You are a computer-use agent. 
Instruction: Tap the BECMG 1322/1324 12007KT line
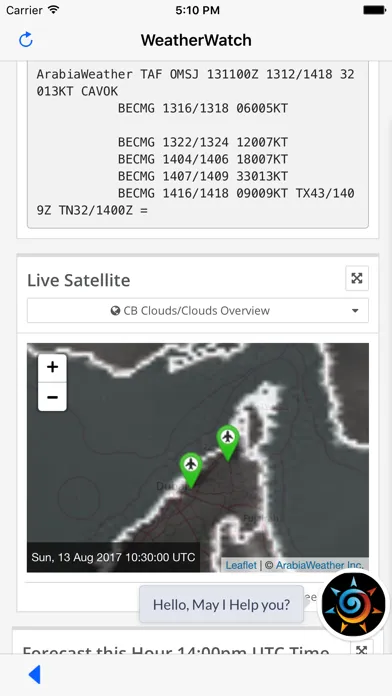point(203,142)
